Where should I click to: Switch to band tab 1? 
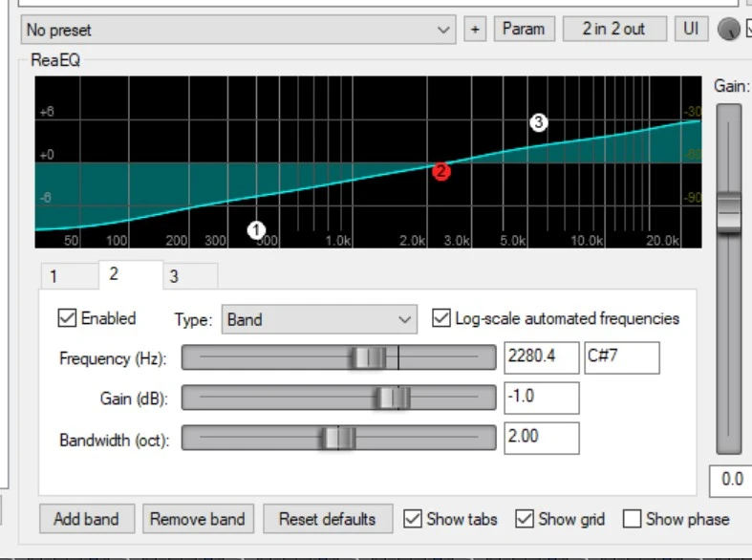coord(54,277)
